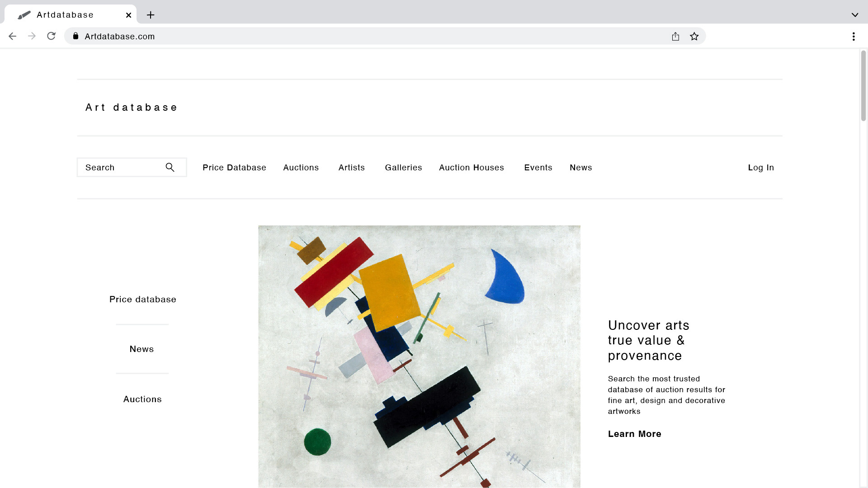The image size is (868, 488).
Task: Bookmark page with star icon
Action: pos(694,36)
